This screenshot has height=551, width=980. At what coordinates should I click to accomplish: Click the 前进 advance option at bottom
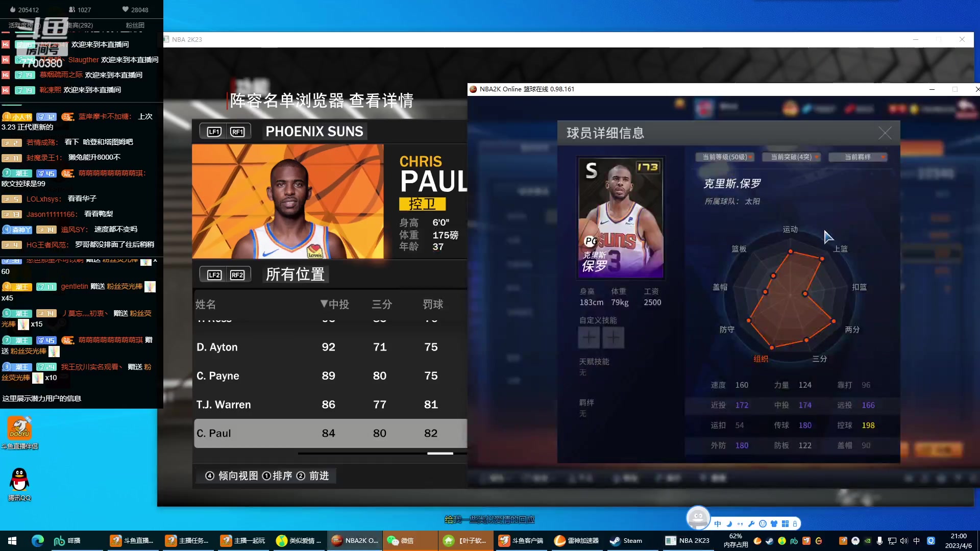pos(313,476)
